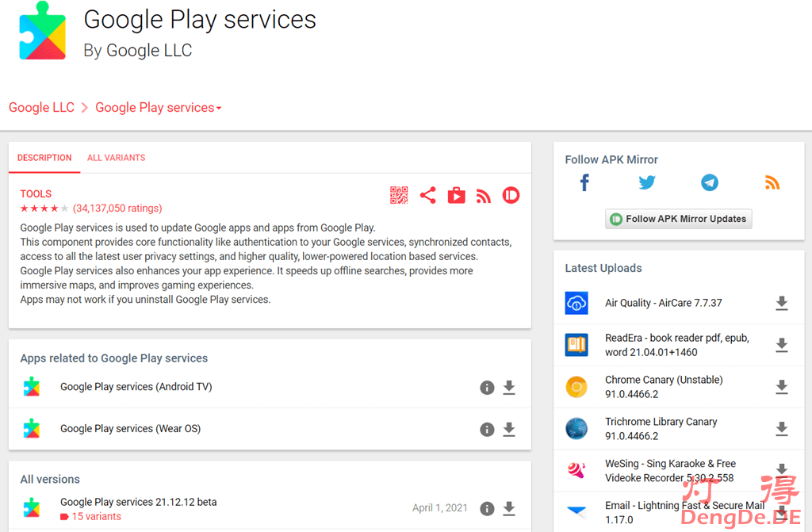This screenshot has height=532, width=812.
Task: Show info for Google Play services (Wear OS)
Action: pyautogui.click(x=487, y=430)
